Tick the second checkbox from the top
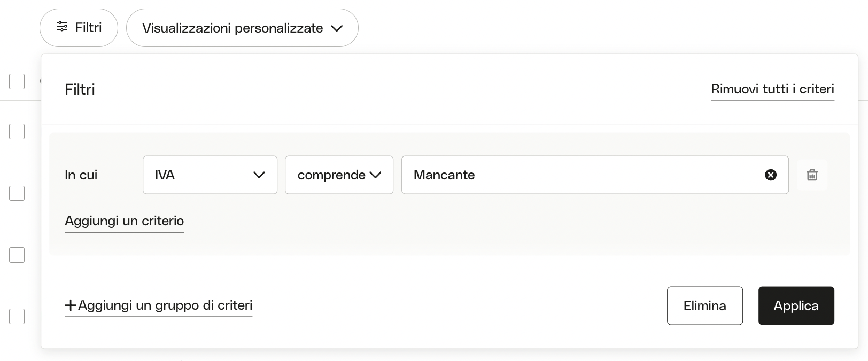This screenshot has width=868, height=361. point(17,131)
